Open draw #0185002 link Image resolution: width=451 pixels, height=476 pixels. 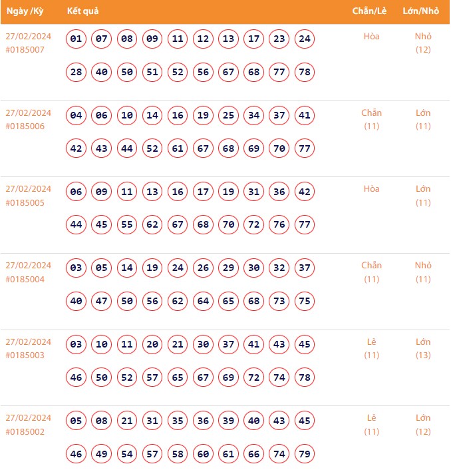pyautogui.click(x=25, y=431)
